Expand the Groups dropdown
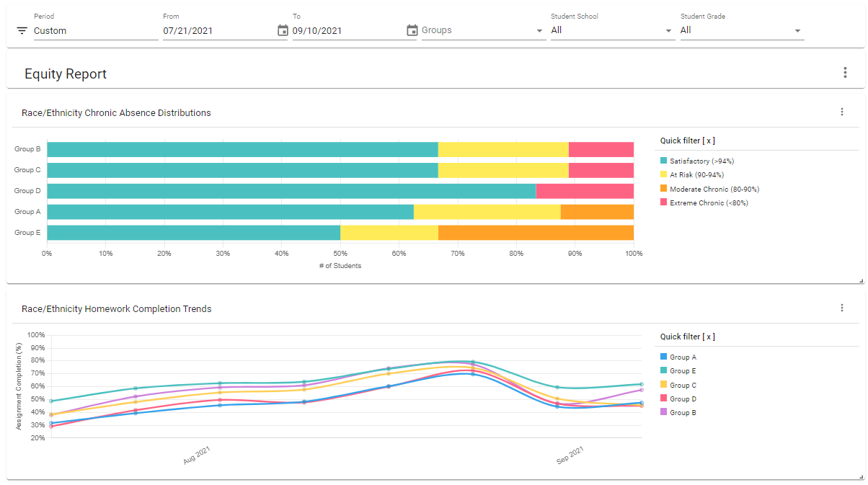 point(482,30)
